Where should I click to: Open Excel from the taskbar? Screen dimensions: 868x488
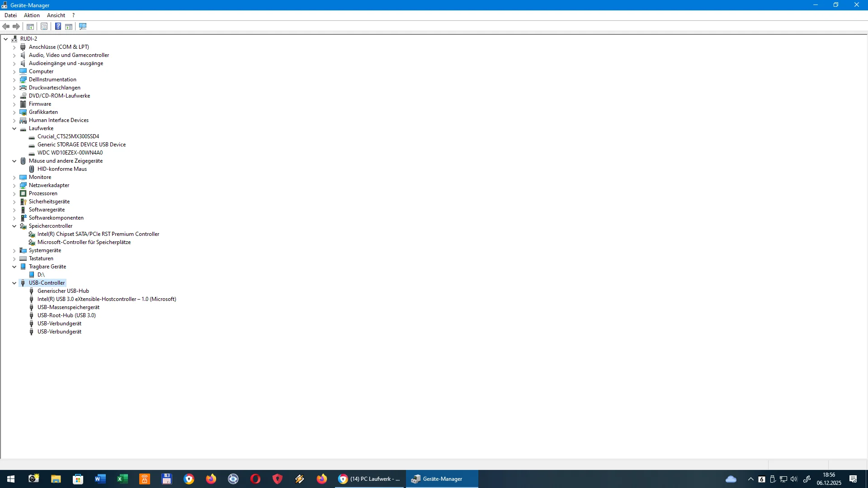(123, 479)
